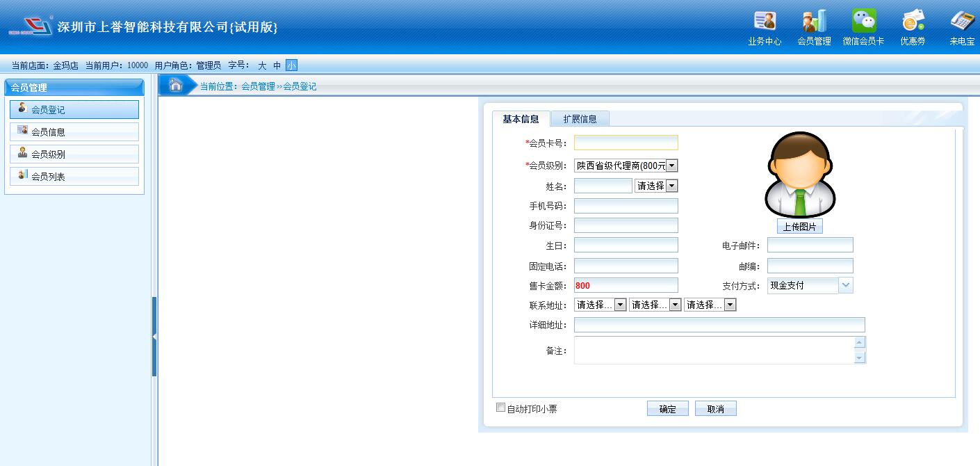Open the 业务中心 icon in header
The image size is (980, 466).
[x=765, y=22]
